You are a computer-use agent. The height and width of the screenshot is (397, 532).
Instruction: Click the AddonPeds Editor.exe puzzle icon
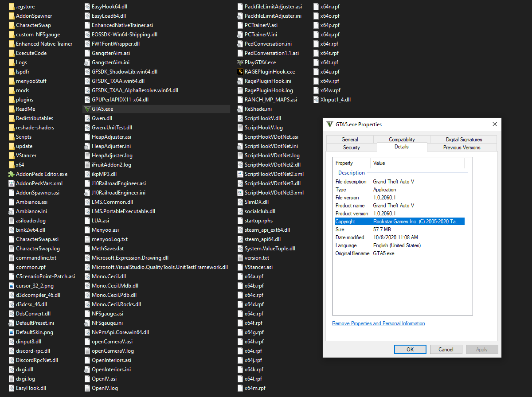[x=12, y=174]
